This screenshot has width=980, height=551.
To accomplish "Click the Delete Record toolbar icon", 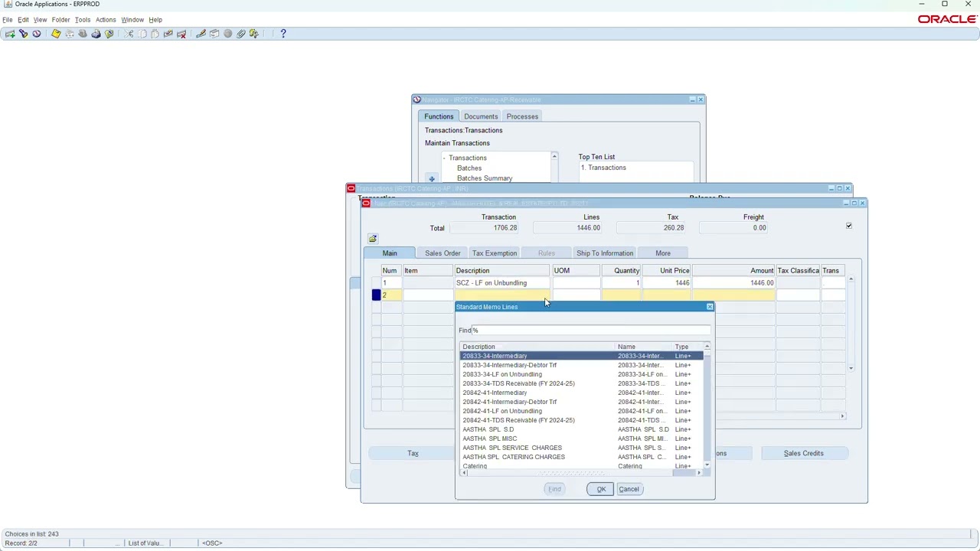I will coord(181,34).
